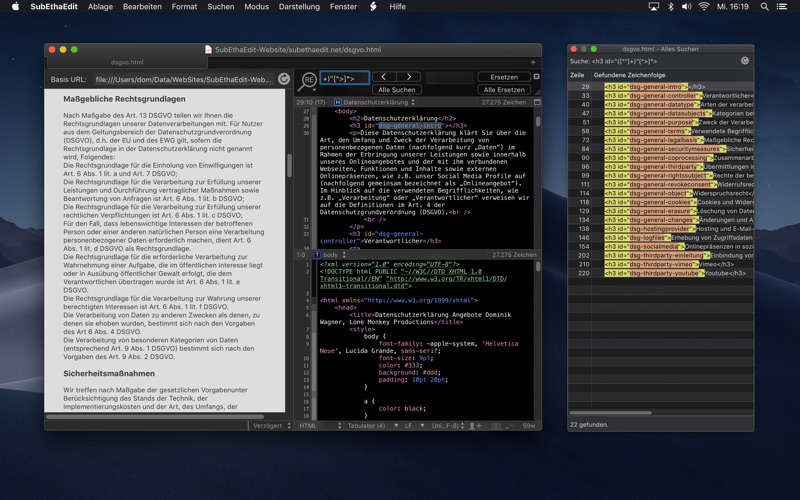Select result row 146 dsg-logfiles
The image size is (800, 500).
pos(661,238)
